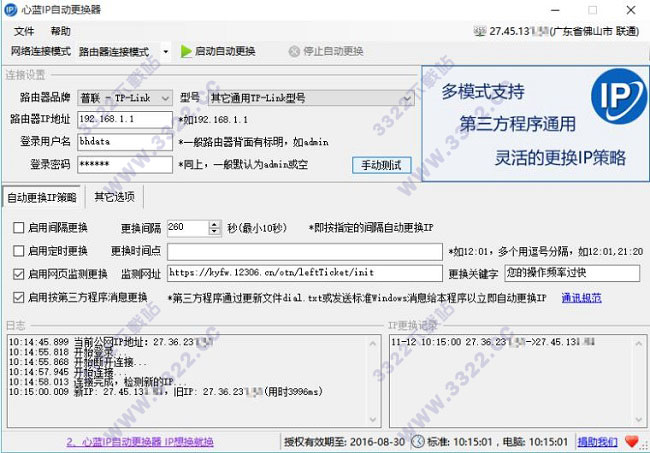Click the 登录用户名 field containing bhdata
Image resolution: width=650 pixels, height=453 pixels.
(125, 142)
